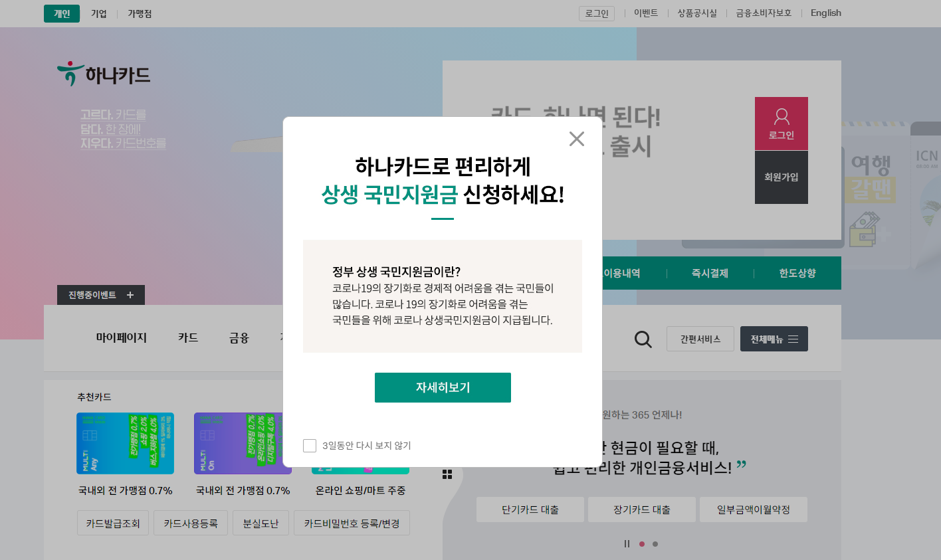Check '3일동안 다시 보지 않기' checkbox
Image resolution: width=941 pixels, height=560 pixels.
click(310, 446)
